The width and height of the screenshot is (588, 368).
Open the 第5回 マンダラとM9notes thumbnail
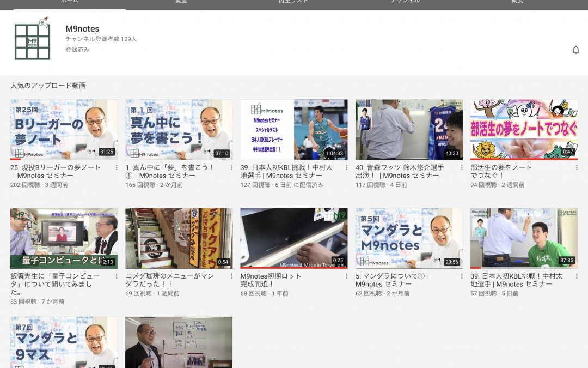[x=409, y=238]
